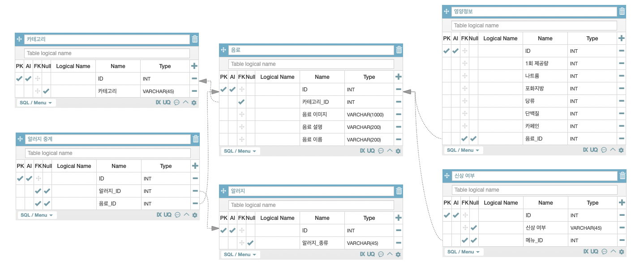Toggle Null check on 알러지 중개 음료_ID row
The width and height of the screenshot is (644, 270).
click(x=47, y=204)
